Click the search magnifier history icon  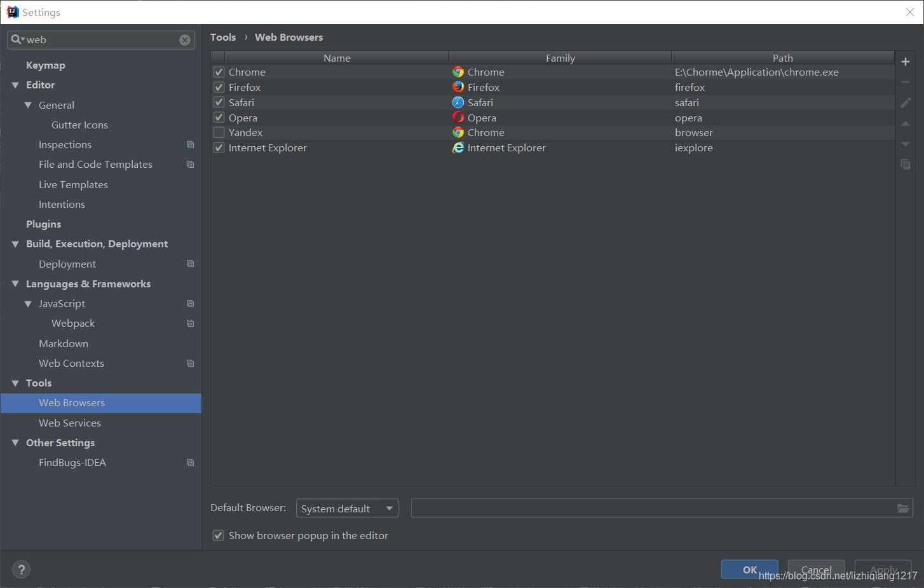point(17,39)
